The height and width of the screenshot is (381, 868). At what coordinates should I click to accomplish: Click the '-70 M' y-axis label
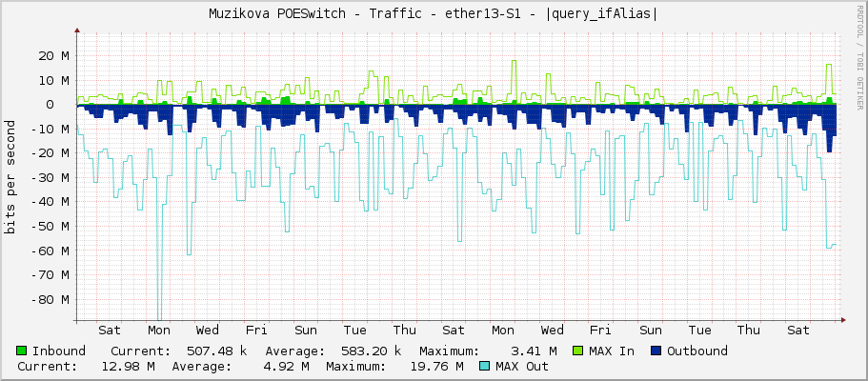pos(50,274)
